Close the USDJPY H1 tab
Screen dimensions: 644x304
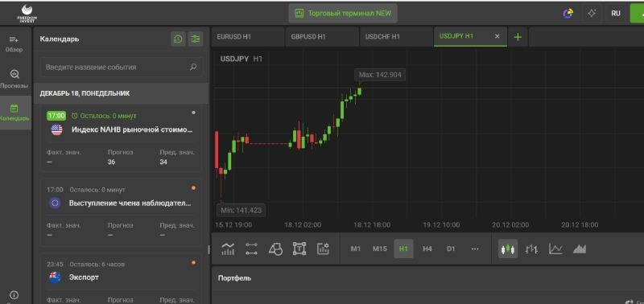pyautogui.click(x=497, y=36)
